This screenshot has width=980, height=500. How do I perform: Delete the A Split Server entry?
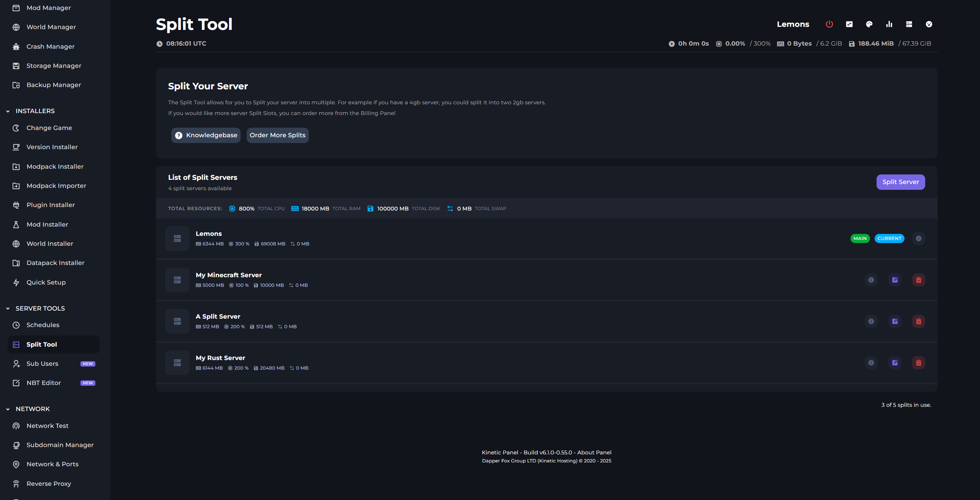918,321
